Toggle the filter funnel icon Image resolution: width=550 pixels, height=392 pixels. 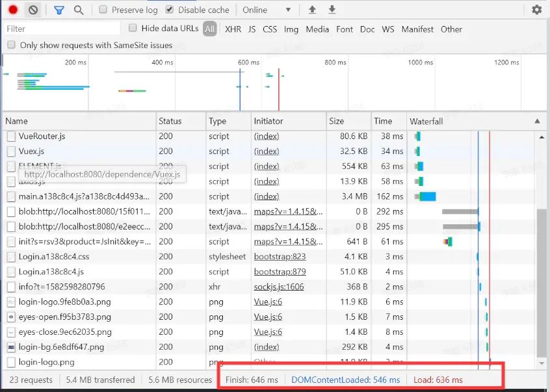coord(59,10)
